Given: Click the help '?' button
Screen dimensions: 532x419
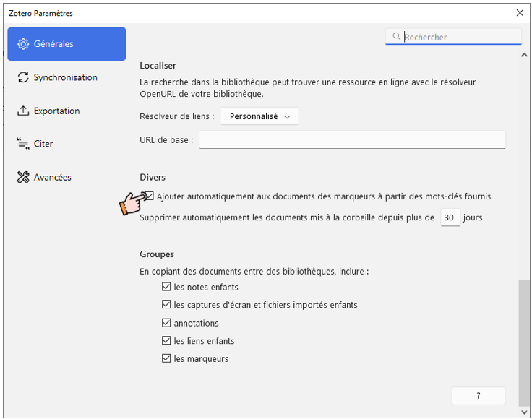Looking at the screenshot, I should coord(479,396).
